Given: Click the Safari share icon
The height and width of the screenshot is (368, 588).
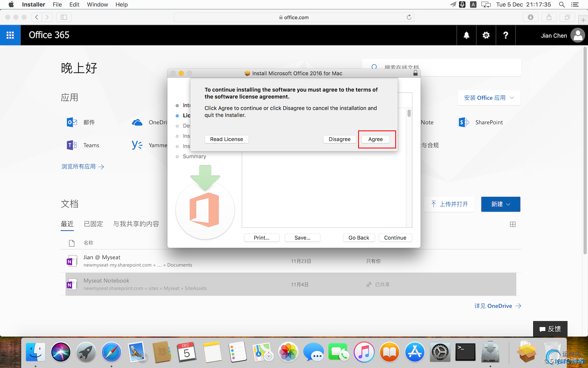Looking at the screenshot, I should [x=549, y=17].
